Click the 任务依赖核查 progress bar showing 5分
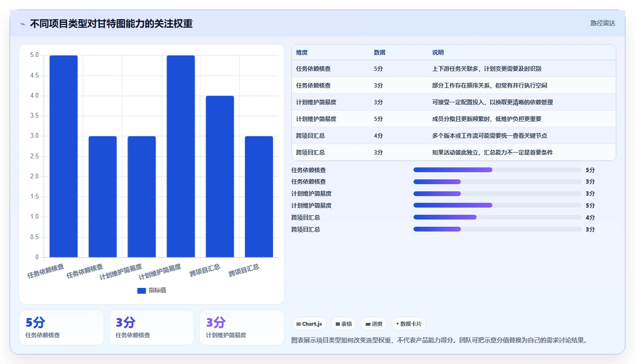 (x=498, y=170)
